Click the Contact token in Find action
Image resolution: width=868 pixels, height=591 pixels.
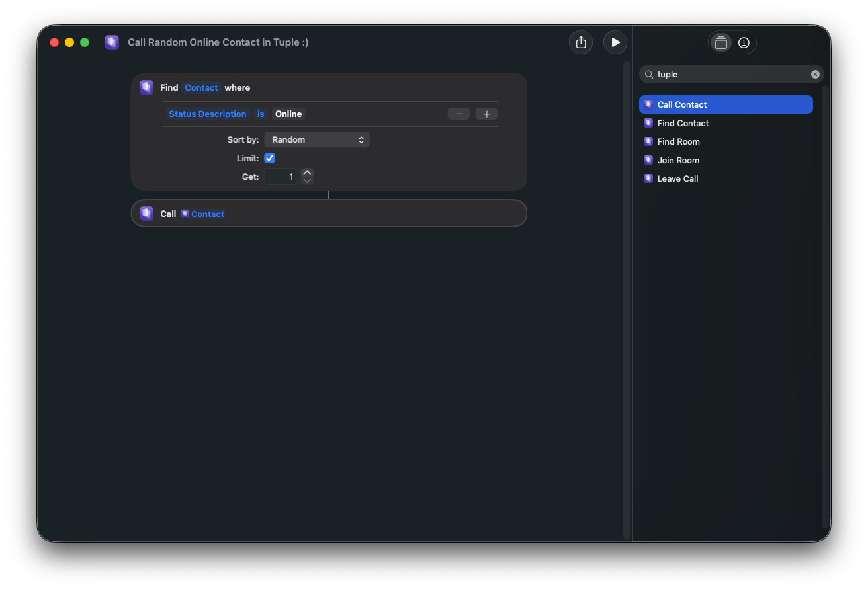(201, 87)
